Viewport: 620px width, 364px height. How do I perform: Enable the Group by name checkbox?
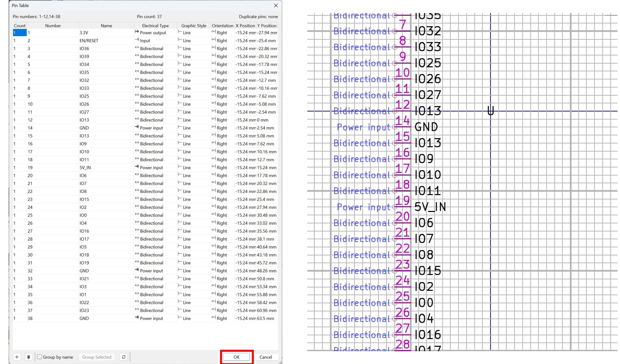point(40,357)
